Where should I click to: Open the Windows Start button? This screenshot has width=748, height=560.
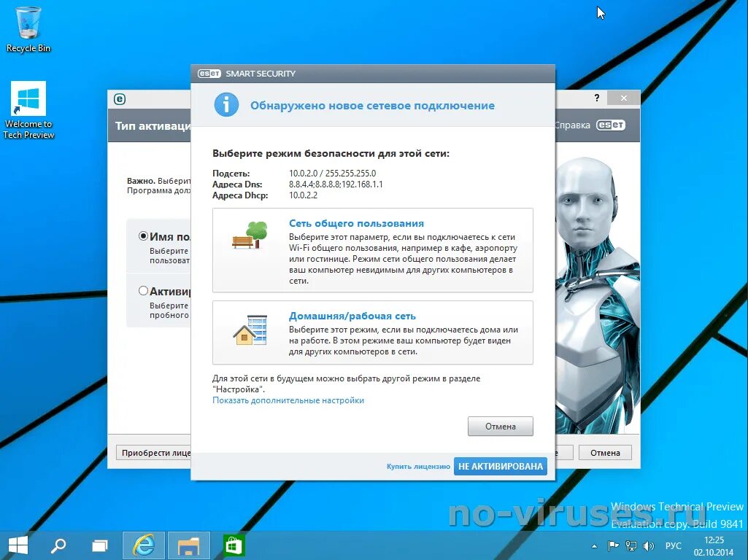[18, 545]
